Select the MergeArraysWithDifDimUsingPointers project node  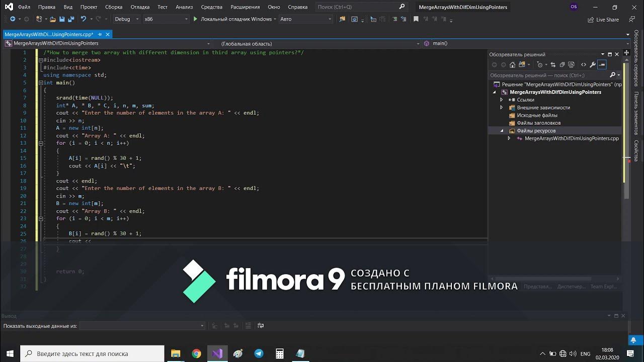555,92
